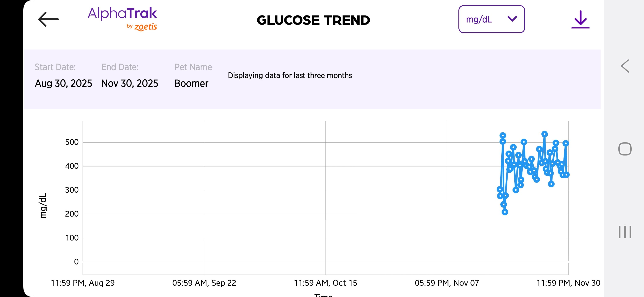The image size is (644, 297).
Task: Tap the Oct 15 time axis label
Action: click(x=325, y=283)
